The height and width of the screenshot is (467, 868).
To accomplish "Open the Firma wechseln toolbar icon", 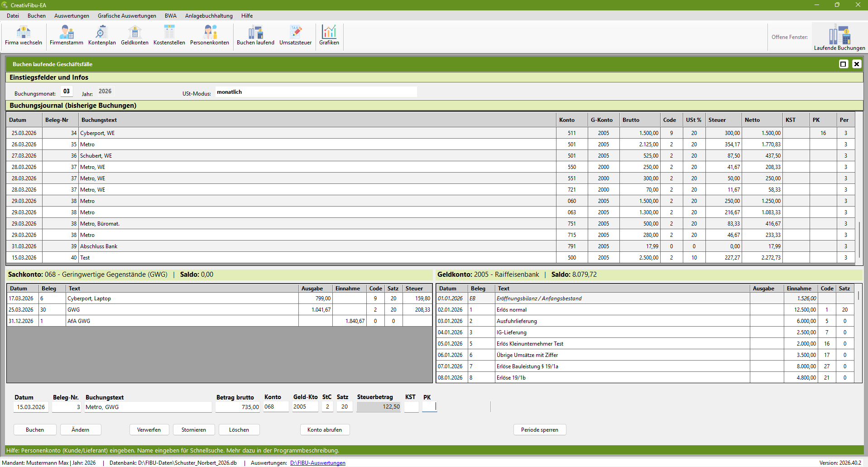I will click(x=24, y=35).
